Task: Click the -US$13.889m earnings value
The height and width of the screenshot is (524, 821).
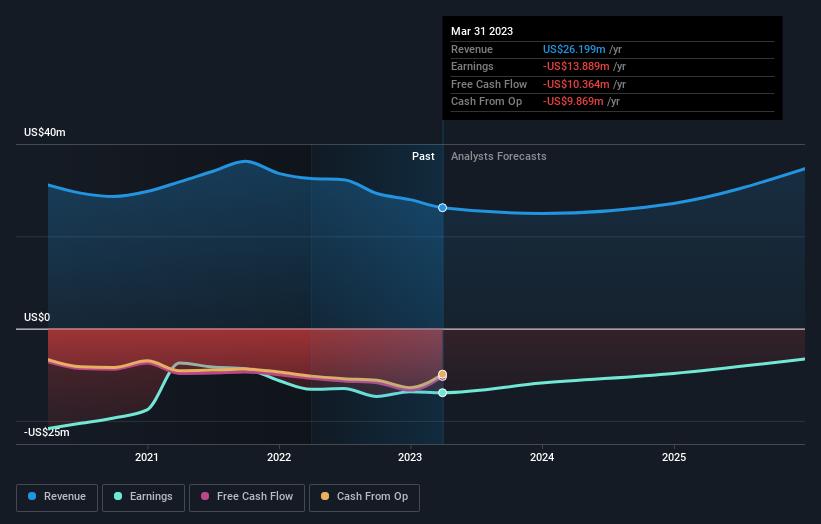Action: coord(576,66)
